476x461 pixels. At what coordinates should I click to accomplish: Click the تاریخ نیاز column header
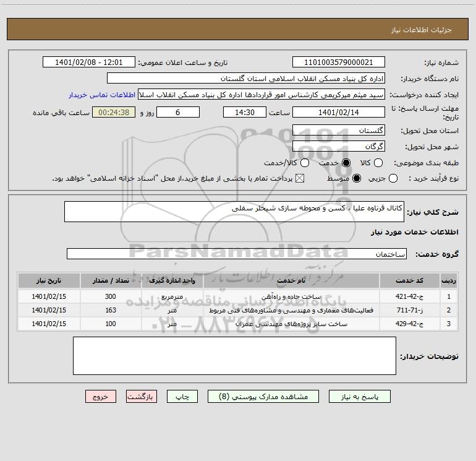coord(49,280)
